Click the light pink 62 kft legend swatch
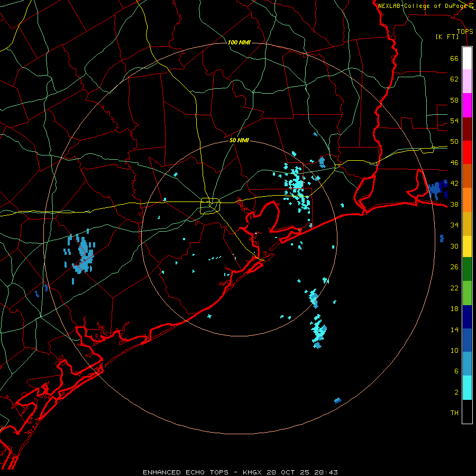The height and width of the screenshot is (476, 476). [467, 81]
